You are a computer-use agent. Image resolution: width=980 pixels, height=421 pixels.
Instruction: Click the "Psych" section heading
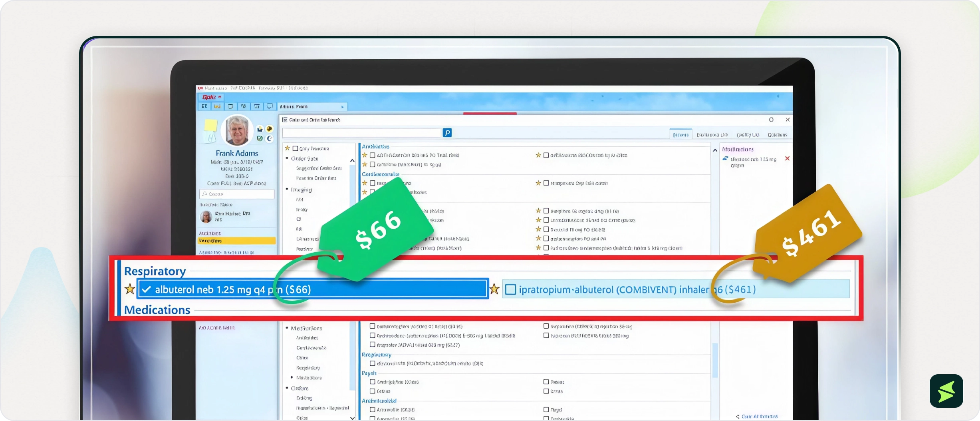point(369,373)
